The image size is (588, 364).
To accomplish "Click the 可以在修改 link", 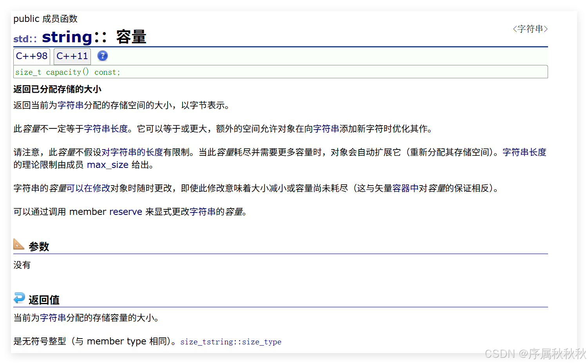I will 87,188.
